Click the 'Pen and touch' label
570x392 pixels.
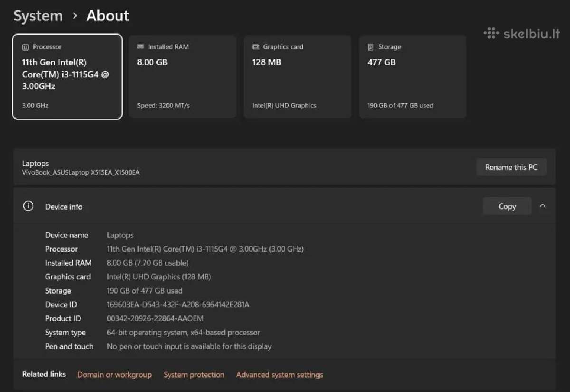(x=69, y=346)
